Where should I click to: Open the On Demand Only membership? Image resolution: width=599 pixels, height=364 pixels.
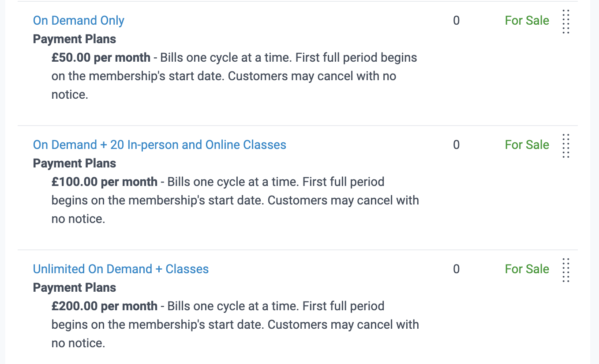point(79,20)
